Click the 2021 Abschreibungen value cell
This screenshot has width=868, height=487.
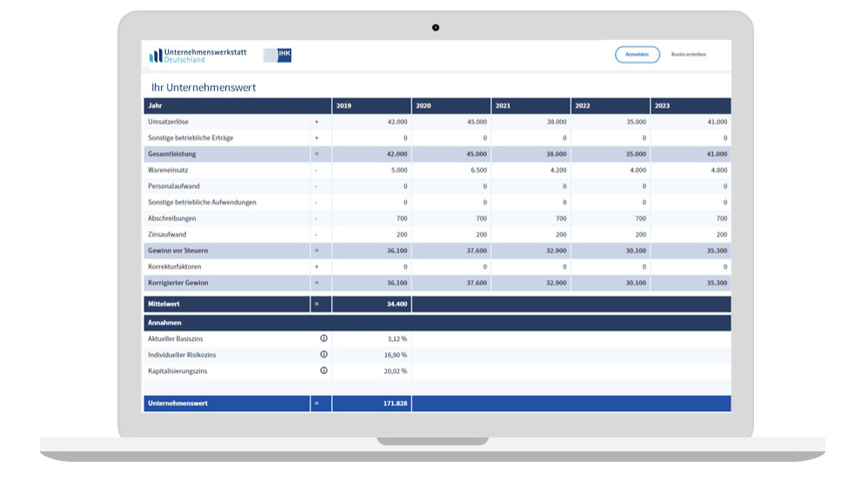tap(531, 218)
